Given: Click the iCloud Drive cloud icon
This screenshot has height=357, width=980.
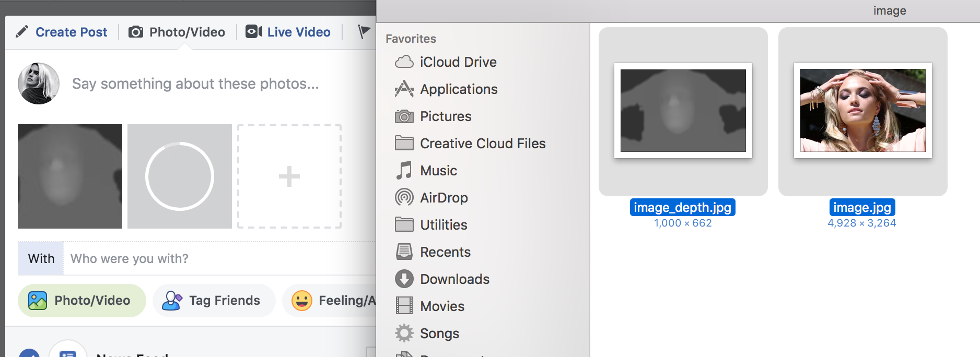Looking at the screenshot, I should pos(404,62).
